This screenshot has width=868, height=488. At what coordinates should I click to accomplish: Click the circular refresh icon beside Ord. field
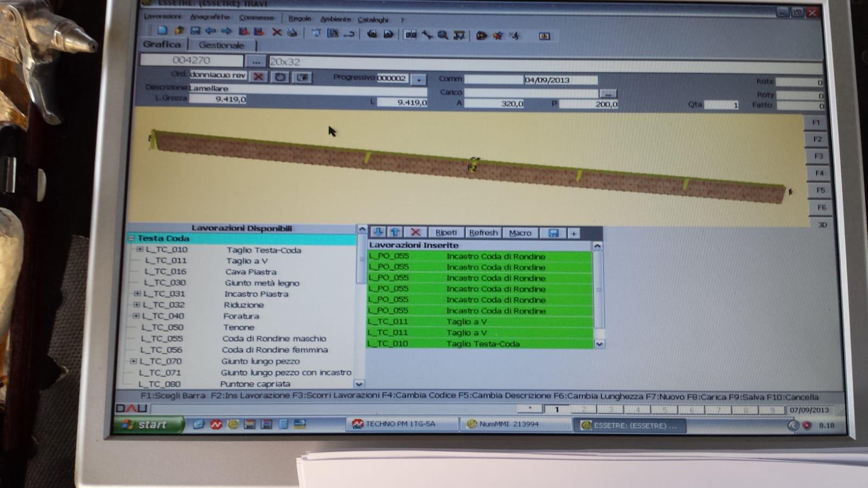280,77
